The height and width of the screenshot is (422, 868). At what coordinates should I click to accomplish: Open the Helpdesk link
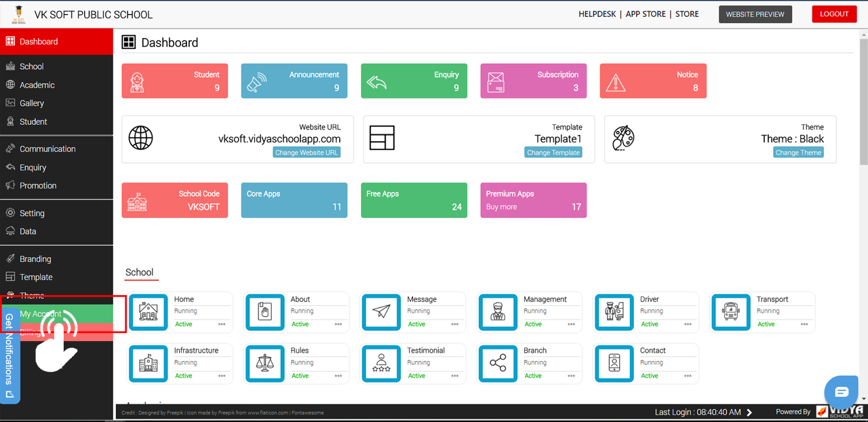pyautogui.click(x=597, y=14)
